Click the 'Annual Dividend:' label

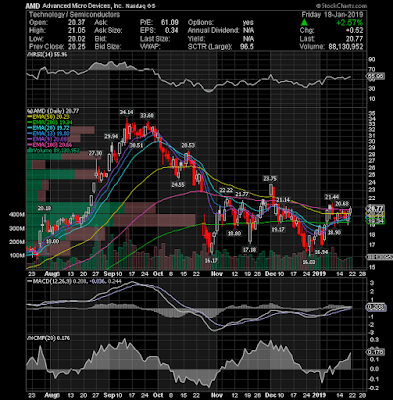214,30
